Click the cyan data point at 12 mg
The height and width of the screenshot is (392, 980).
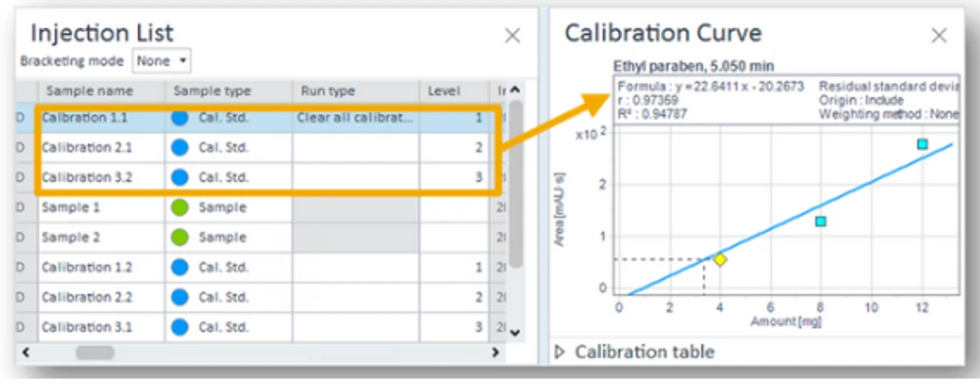click(x=922, y=144)
